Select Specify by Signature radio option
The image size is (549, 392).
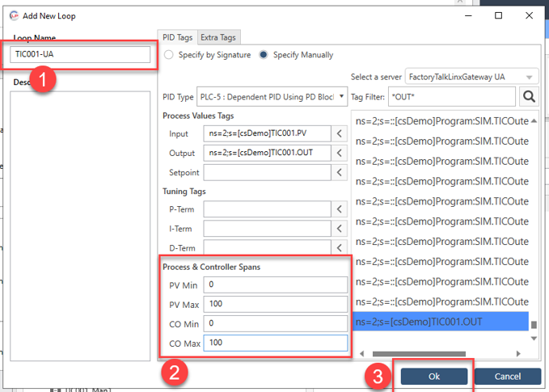[x=169, y=55]
